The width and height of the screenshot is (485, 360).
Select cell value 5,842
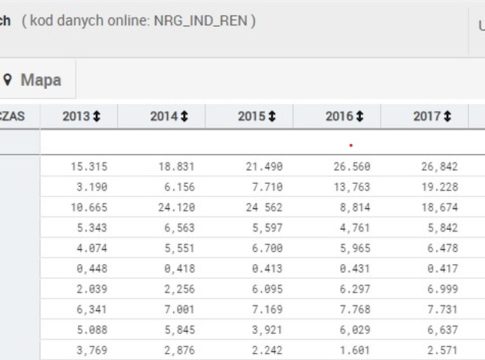pos(443,228)
